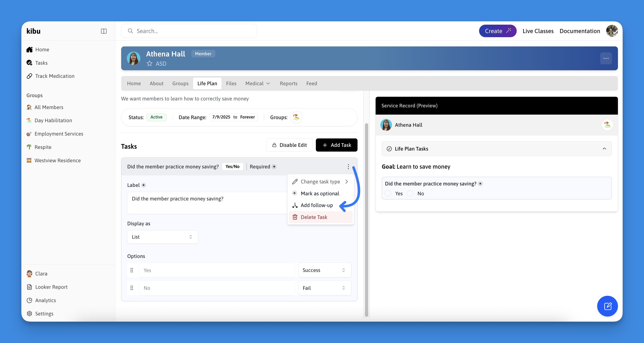Viewport: 644px width, 343px height.
Task: Open the three-dot menu in member banner
Action: 606,58
